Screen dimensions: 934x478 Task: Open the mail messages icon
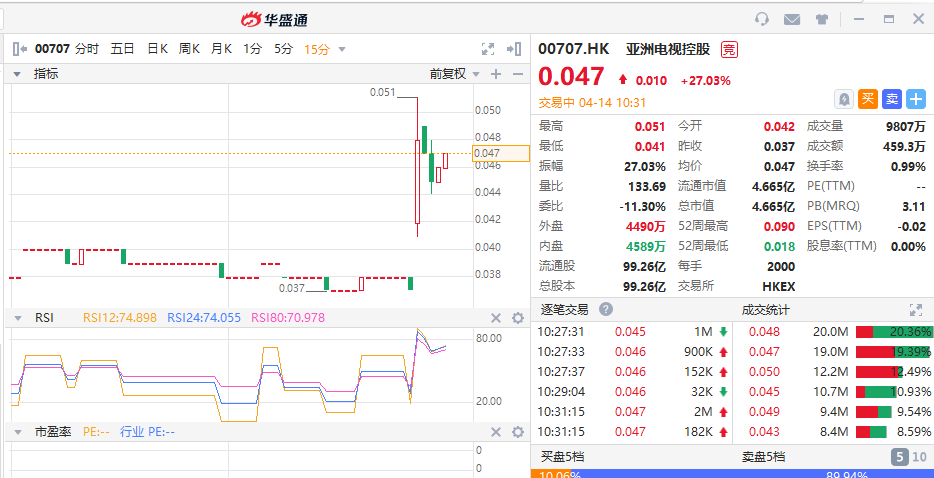click(x=792, y=19)
